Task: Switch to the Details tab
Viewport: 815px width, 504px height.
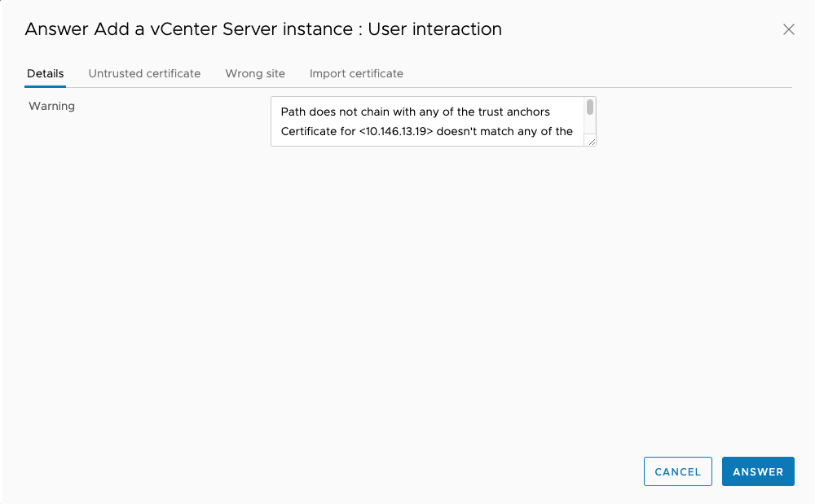Action: tap(45, 74)
